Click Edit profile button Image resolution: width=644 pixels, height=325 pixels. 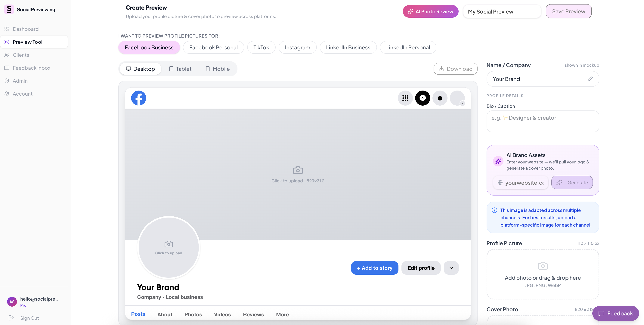[421, 268]
